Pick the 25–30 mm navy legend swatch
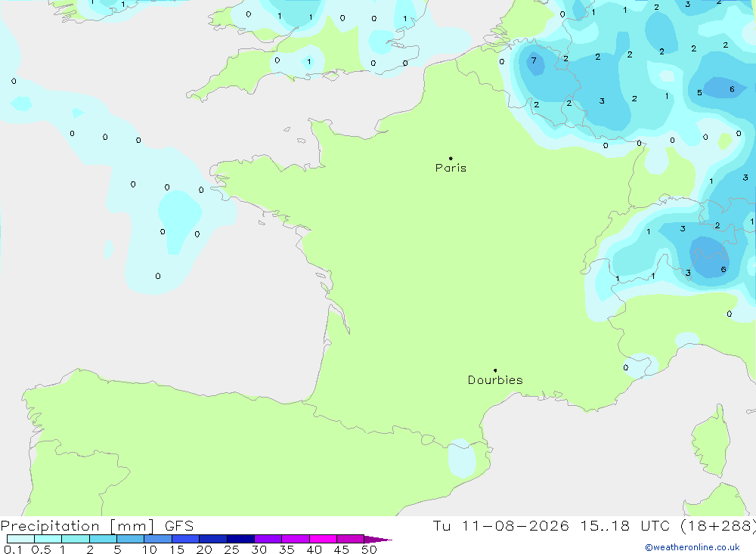This screenshot has width=756, height=554. point(240,539)
